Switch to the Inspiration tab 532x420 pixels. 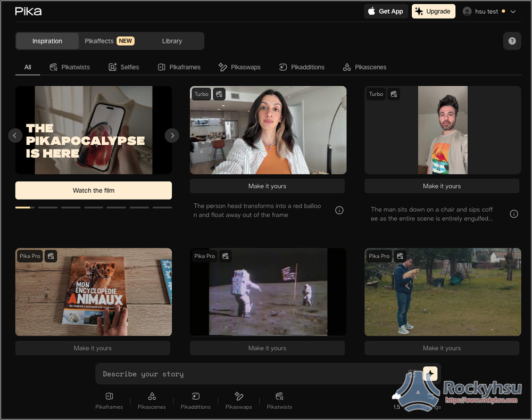(47, 41)
